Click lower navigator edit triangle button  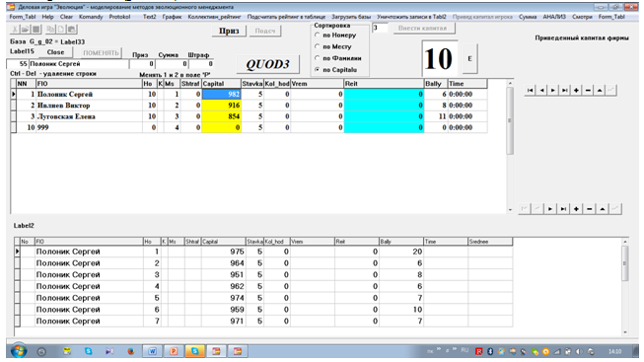pyautogui.click(x=603, y=209)
